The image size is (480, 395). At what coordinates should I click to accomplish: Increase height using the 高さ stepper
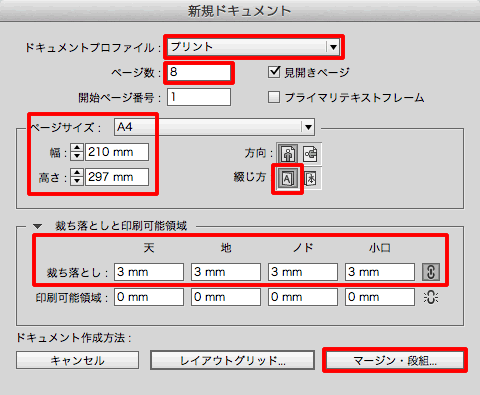click(77, 173)
